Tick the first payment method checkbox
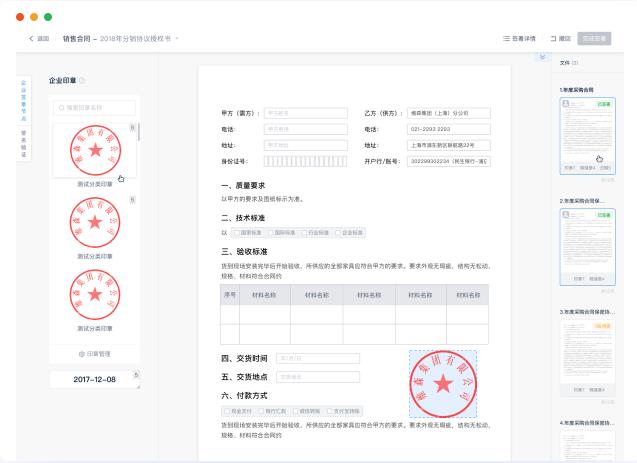The image size is (637, 463). [227, 411]
